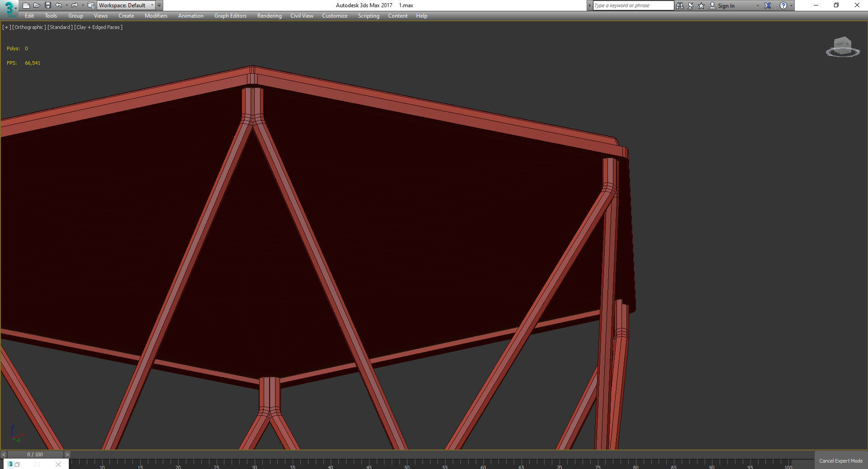The height and width of the screenshot is (469, 868).
Task: Open the Workspace: Default dropdown
Action: 126,5
